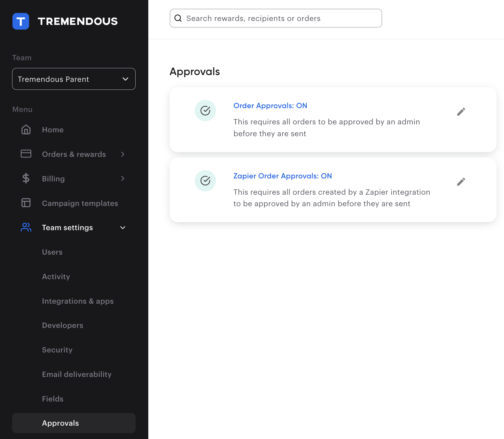Select the Approvals menu item
The image size is (504, 439).
(x=74, y=423)
